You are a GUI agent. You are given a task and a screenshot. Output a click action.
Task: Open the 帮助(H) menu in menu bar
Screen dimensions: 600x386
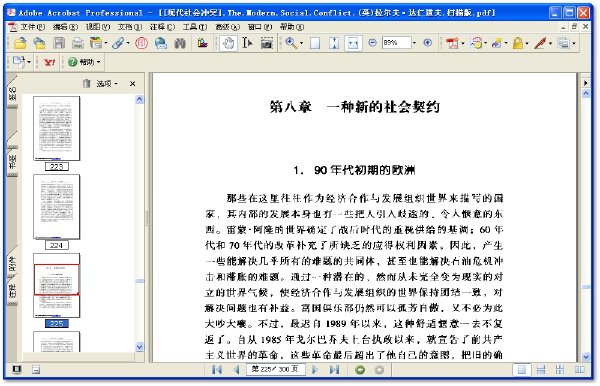(292, 27)
